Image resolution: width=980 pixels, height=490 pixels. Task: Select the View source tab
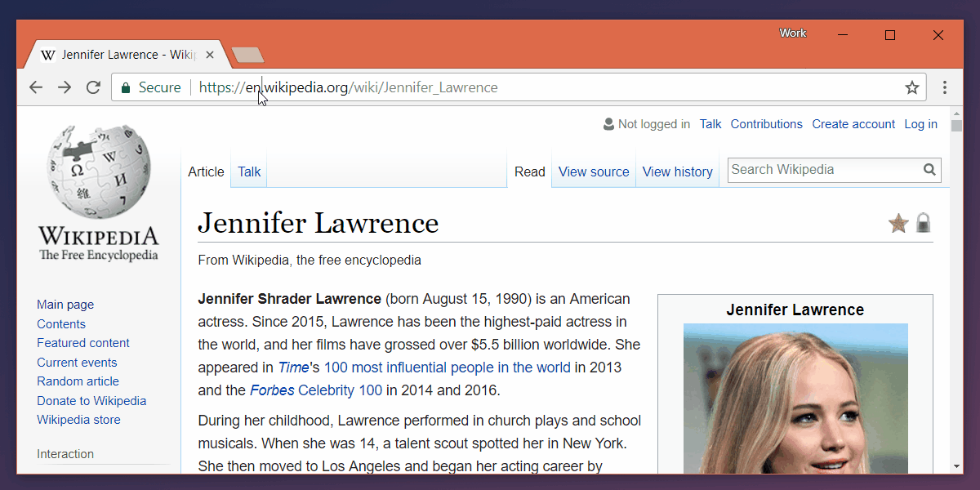(x=594, y=171)
